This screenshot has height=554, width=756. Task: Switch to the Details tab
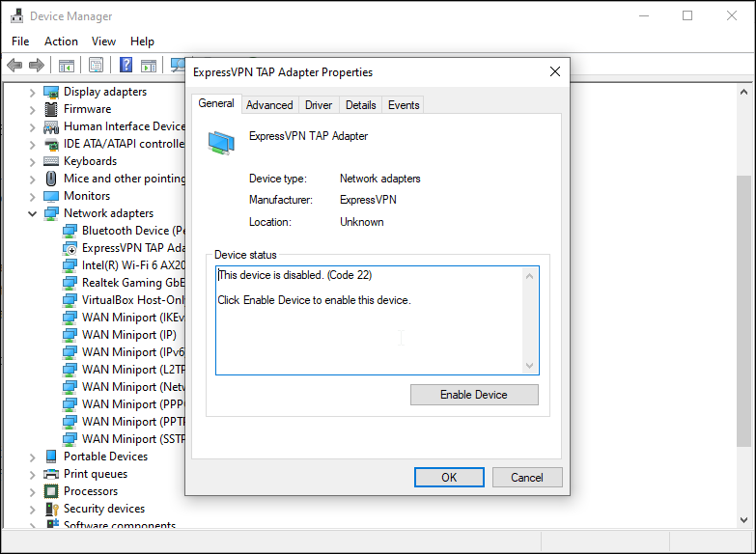tap(361, 105)
